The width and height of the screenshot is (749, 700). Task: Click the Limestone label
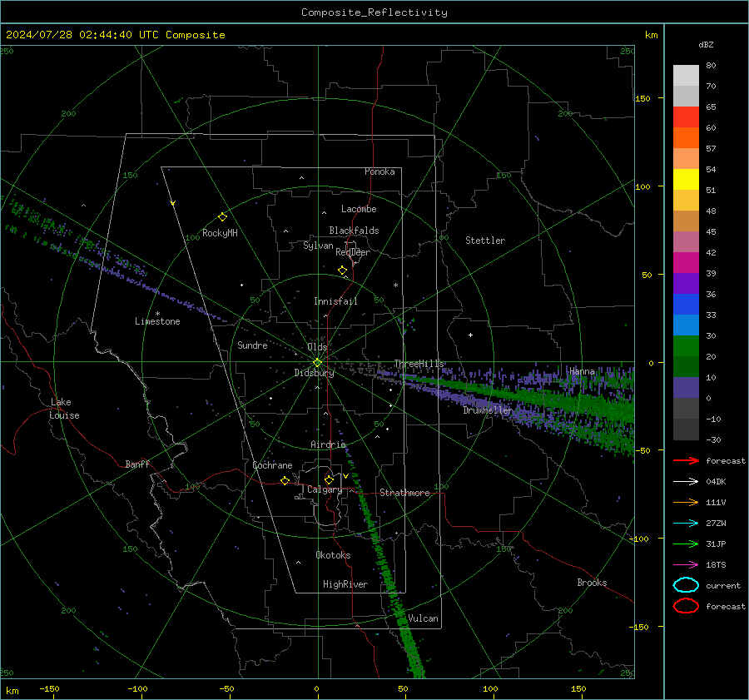click(x=157, y=321)
